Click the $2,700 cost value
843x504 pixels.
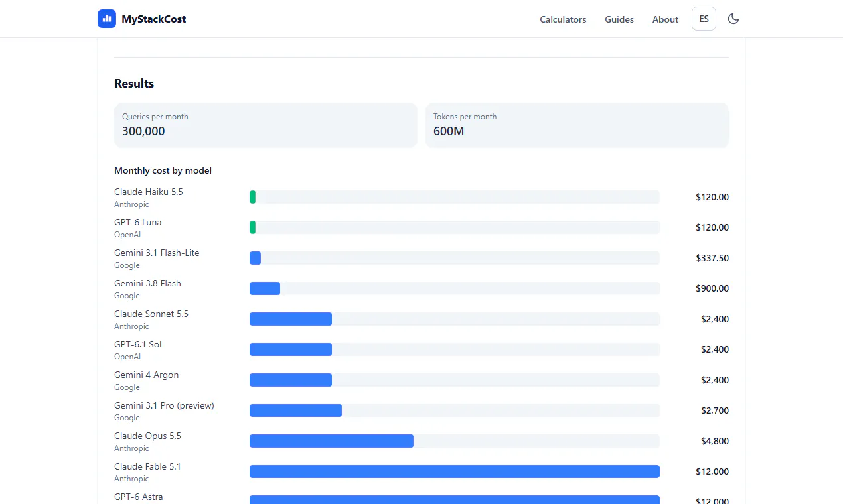715,410
